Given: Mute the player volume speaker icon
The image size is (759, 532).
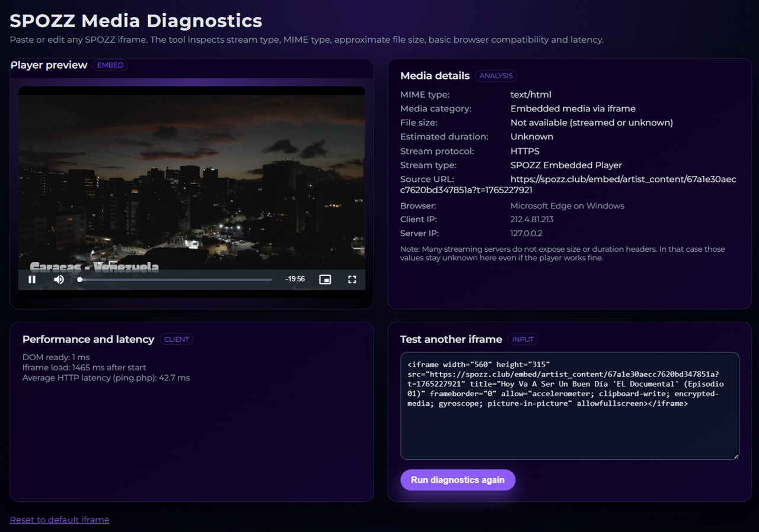Looking at the screenshot, I should coord(59,279).
